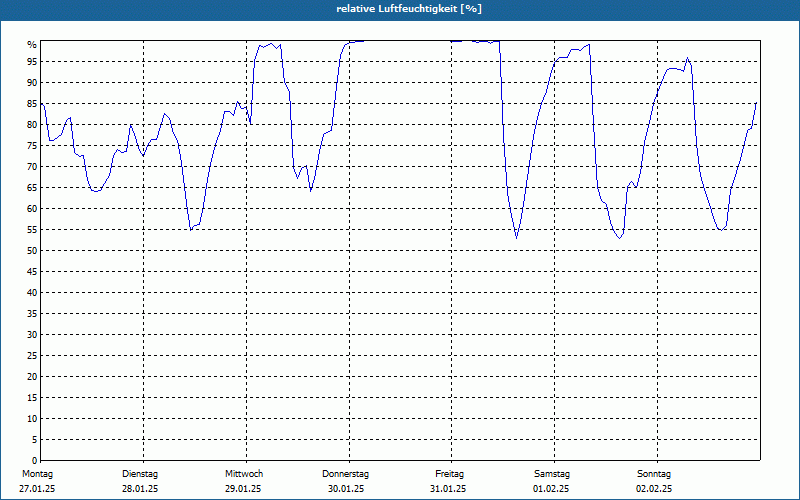Click the chart title "relative Luftfeuchtigkeit [%]"
The image size is (800, 500).
(409, 9)
